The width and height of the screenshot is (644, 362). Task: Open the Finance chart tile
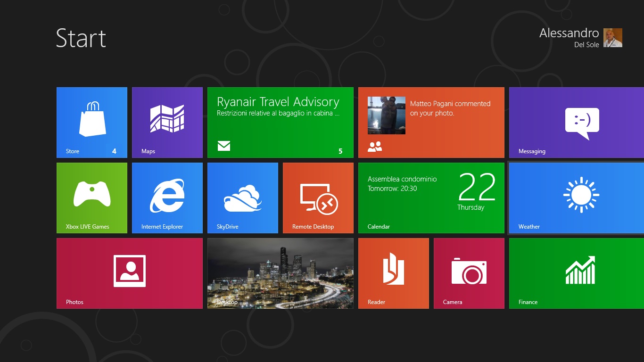tap(577, 273)
